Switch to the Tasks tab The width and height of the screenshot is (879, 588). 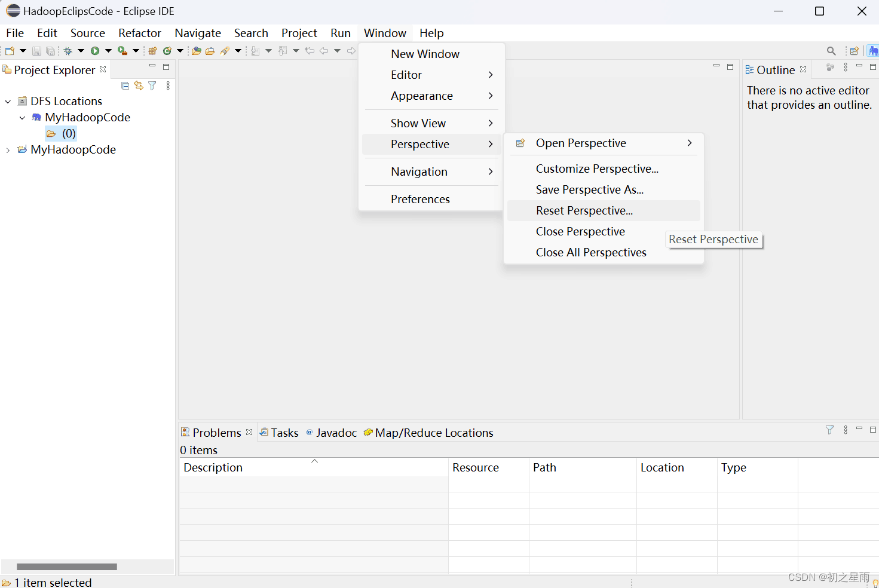[x=279, y=433]
